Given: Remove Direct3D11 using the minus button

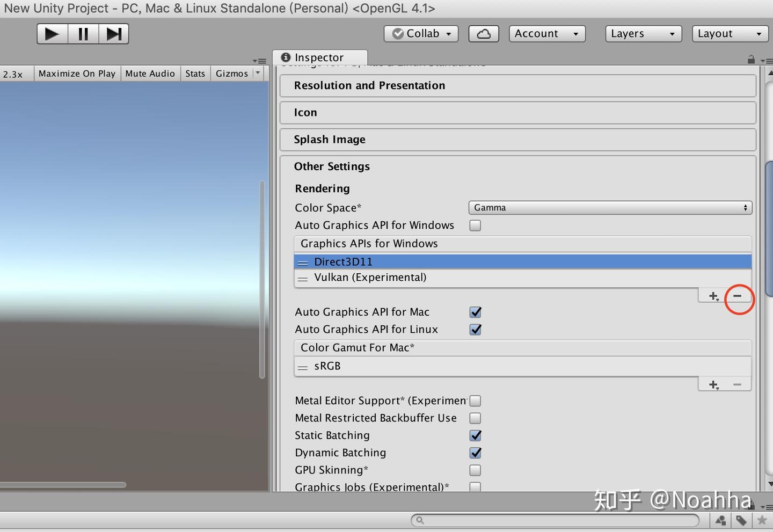Looking at the screenshot, I should pyautogui.click(x=737, y=295).
